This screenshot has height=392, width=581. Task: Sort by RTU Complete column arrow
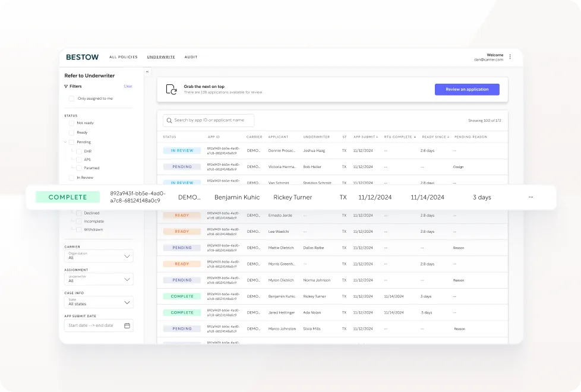click(415, 137)
